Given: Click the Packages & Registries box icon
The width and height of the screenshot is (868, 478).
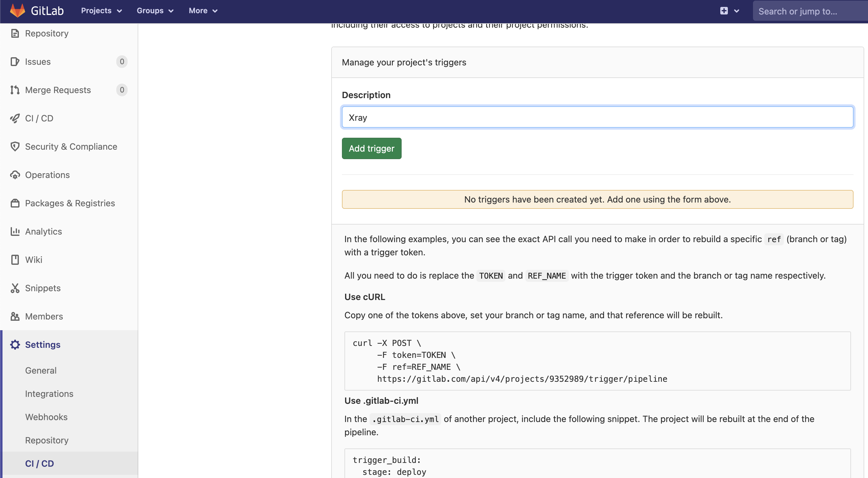Looking at the screenshot, I should coord(15,203).
